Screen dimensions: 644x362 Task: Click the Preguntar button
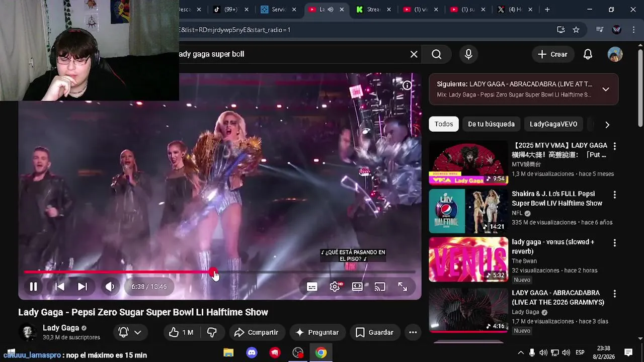(317, 332)
